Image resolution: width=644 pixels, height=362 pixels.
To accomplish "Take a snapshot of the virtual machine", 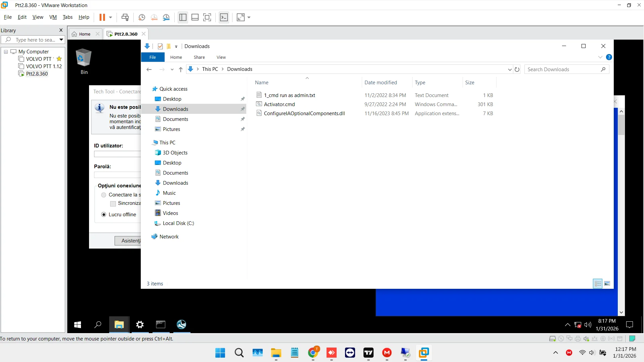I will click(x=141, y=17).
